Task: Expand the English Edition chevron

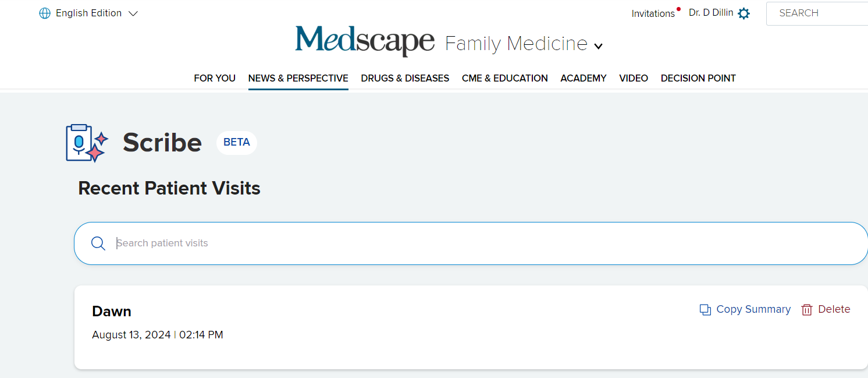Action: pos(133,13)
